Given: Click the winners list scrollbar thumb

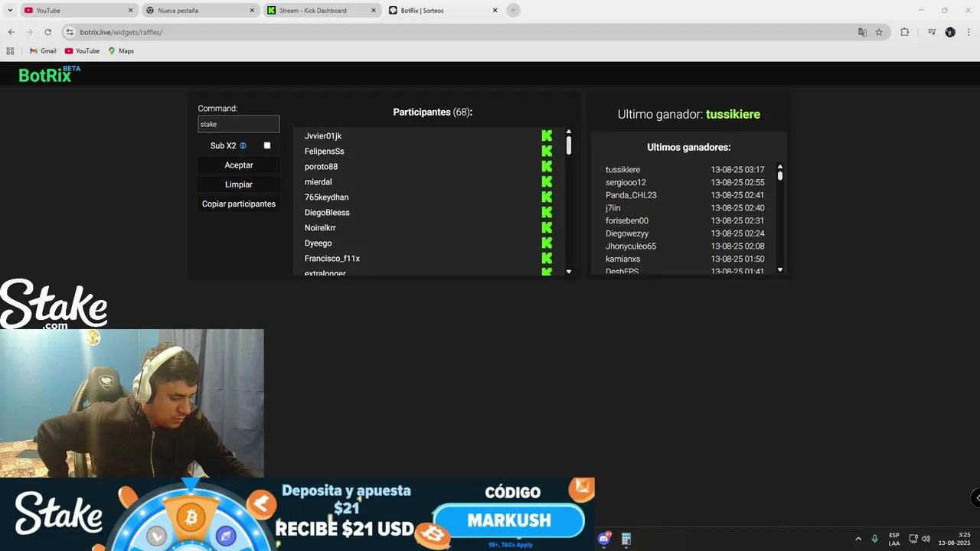Looking at the screenshot, I should pos(780,175).
